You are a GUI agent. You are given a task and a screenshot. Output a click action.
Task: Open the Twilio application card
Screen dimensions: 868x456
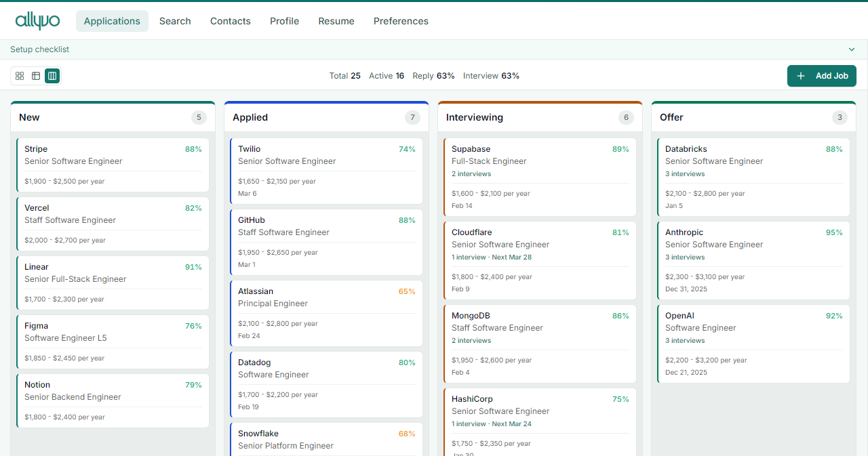326,171
